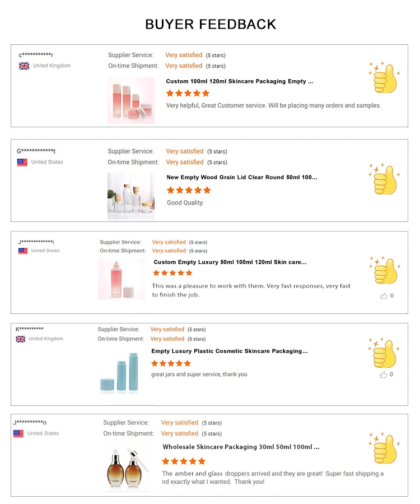Click the United Kingdom flag beside reviewer c***r
The image size is (420, 504).
click(24, 66)
